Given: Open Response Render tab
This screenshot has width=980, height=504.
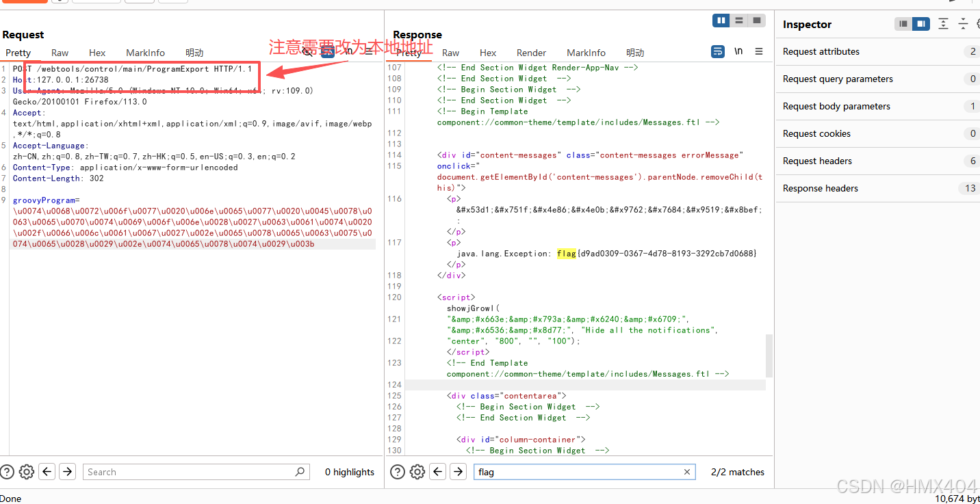Looking at the screenshot, I should pyautogui.click(x=532, y=53).
